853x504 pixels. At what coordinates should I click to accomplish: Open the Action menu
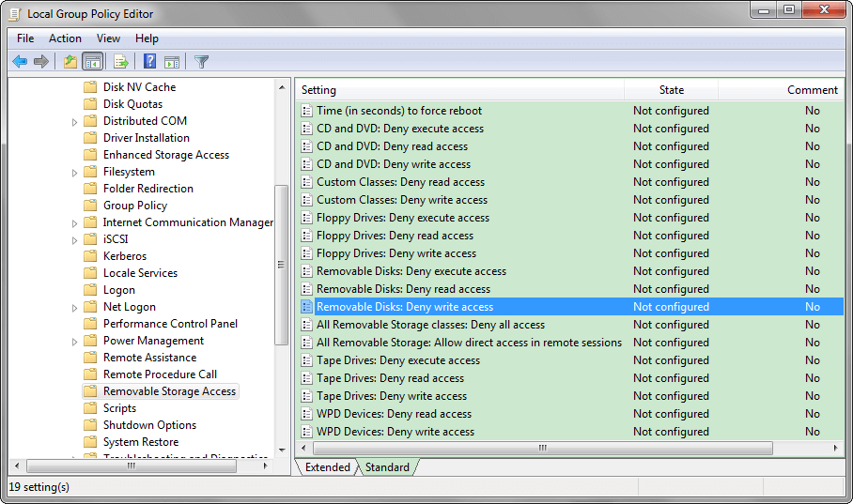(65, 38)
